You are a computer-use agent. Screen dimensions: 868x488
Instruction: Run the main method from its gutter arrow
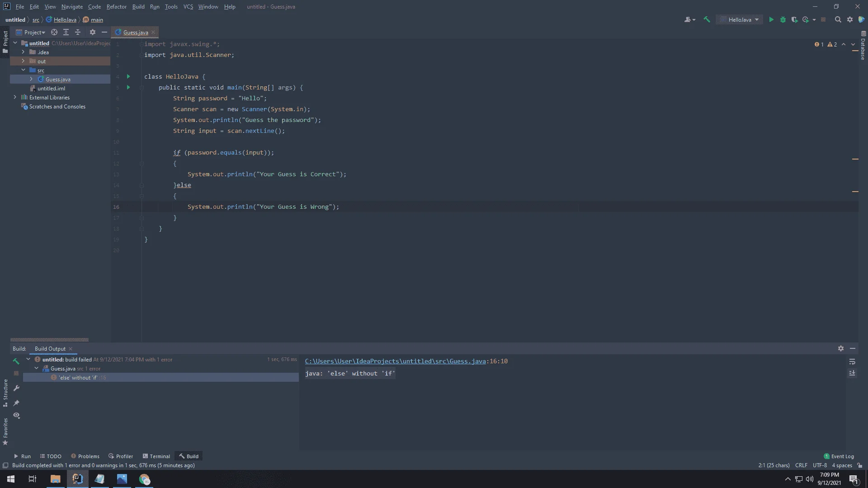[x=128, y=87]
